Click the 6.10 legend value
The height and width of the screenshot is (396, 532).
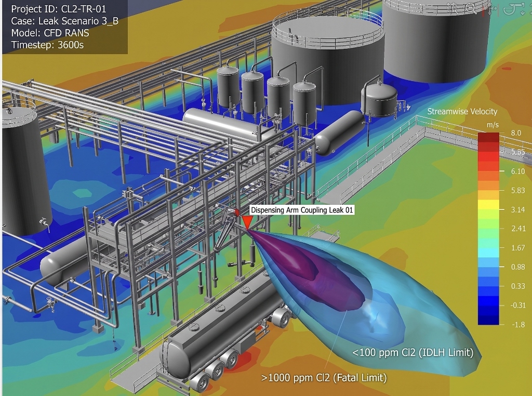(518, 171)
